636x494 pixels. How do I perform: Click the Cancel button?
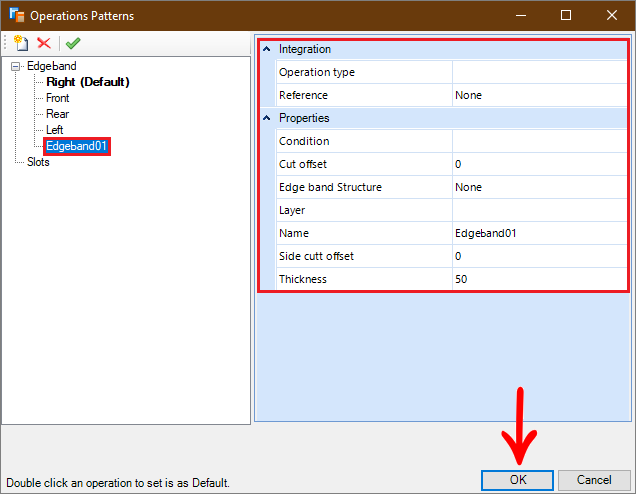tap(594, 480)
